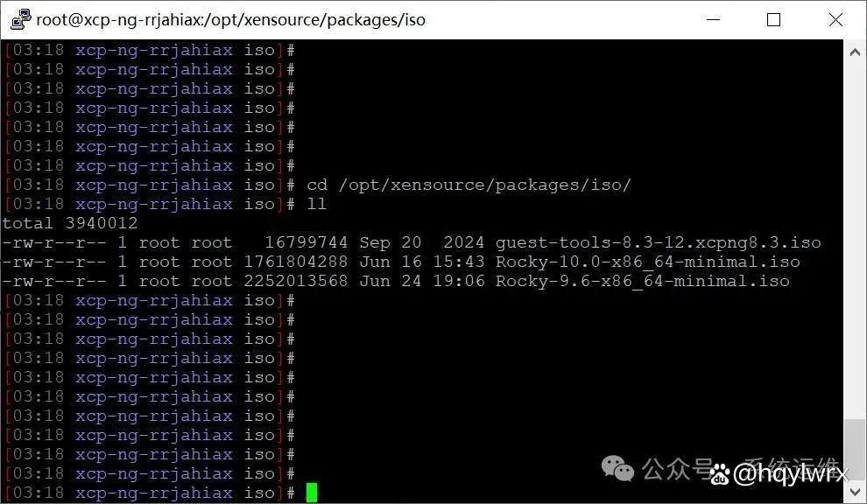This screenshot has width=867, height=504.
Task: Click the guest-tools-8.3-12.xcpng8.3.iso filename
Action: pyautogui.click(x=658, y=242)
